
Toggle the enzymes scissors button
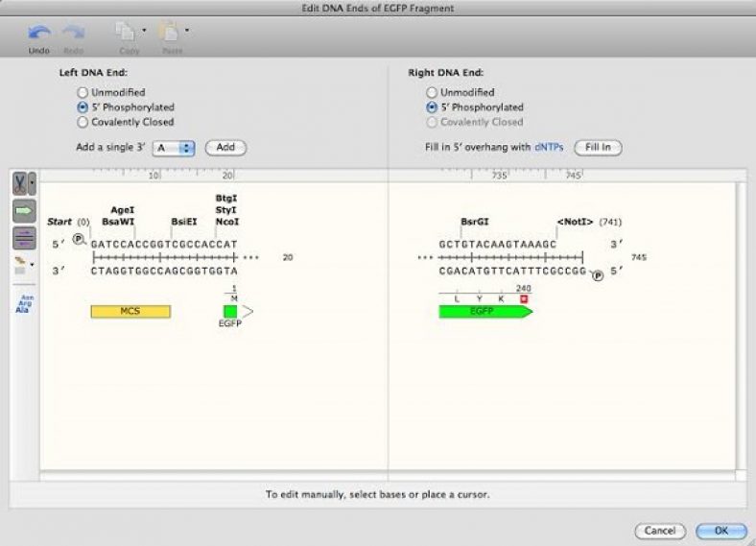point(20,184)
